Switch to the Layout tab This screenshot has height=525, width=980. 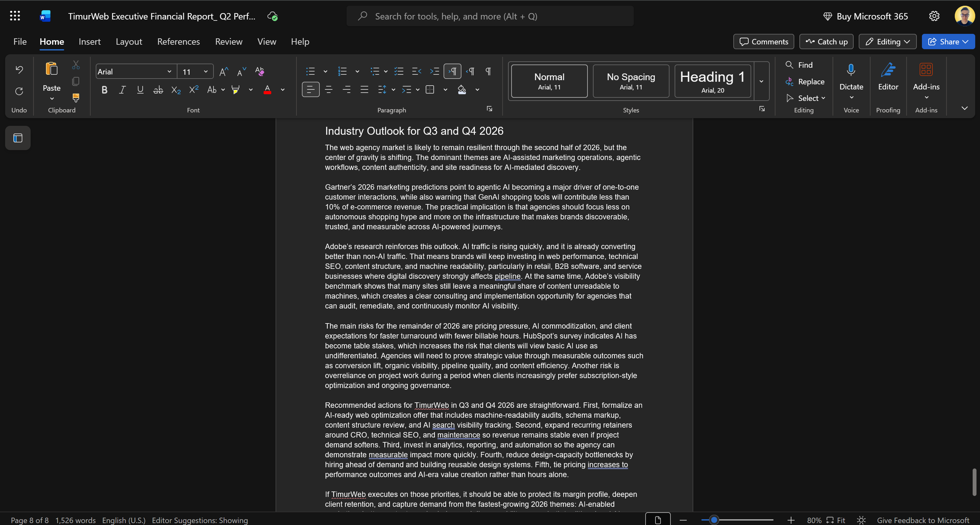click(x=129, y=42)
